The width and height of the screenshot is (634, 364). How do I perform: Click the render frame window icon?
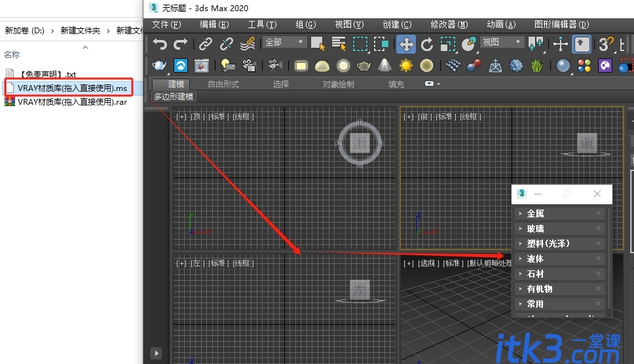click(x=201, y=65)
